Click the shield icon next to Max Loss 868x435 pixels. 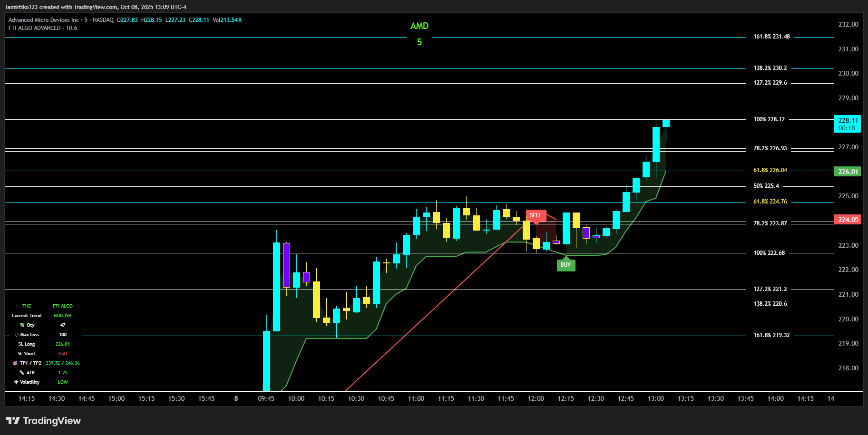coord(17,334)
